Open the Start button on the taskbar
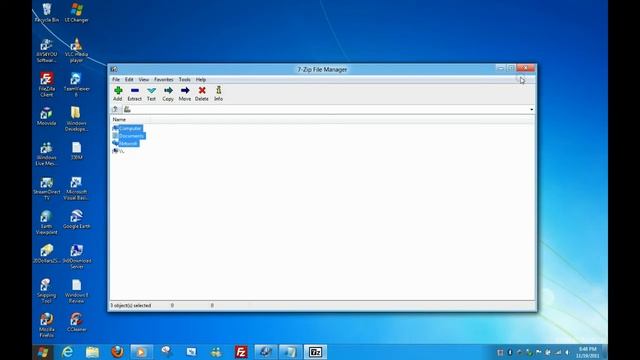The image size is (640, 360). pyautogui.click(x=43, y=352)
